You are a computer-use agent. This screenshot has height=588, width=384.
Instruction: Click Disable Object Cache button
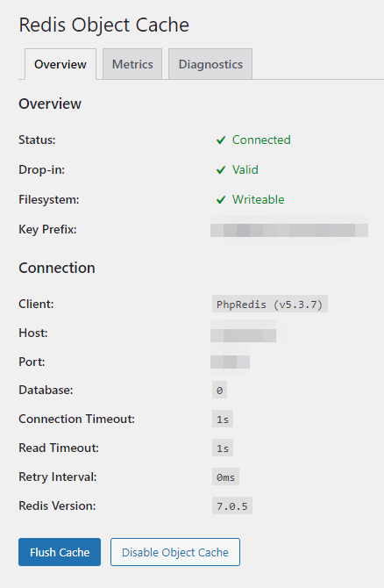tap(175, 552)
